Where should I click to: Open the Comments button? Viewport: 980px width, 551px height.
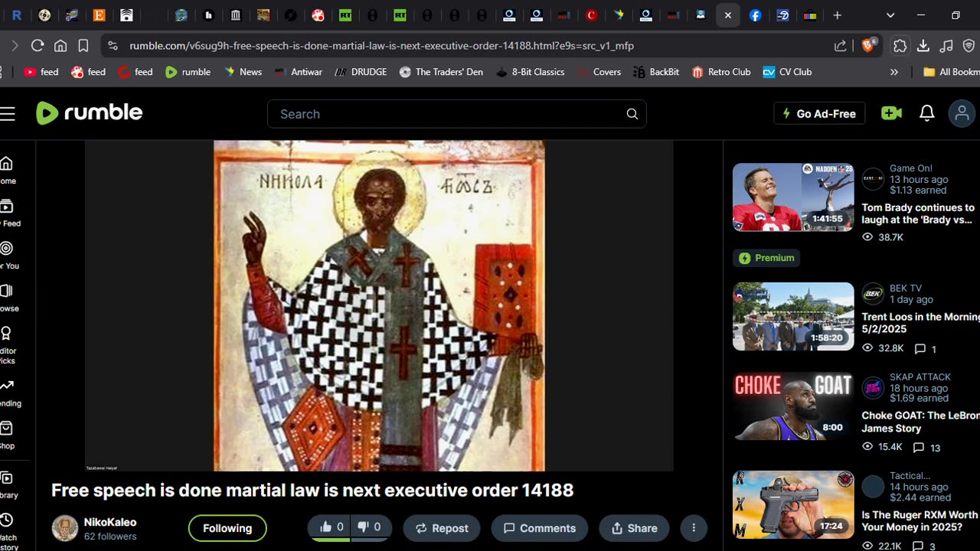(x=540, y=528)
